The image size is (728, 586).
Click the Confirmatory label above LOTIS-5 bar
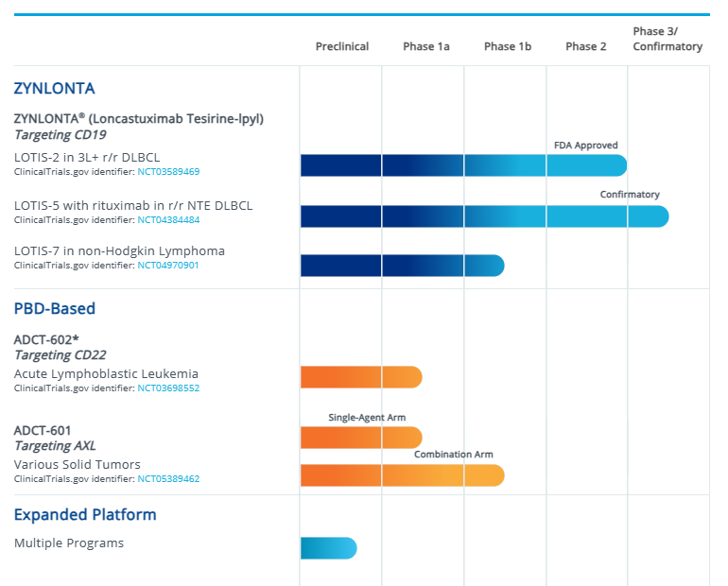coord(630,195)
